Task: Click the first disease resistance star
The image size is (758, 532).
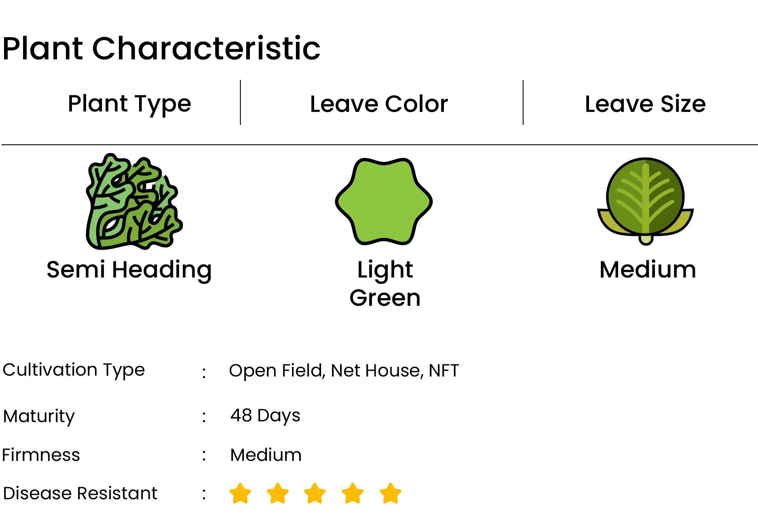Action: coord(240,493)
